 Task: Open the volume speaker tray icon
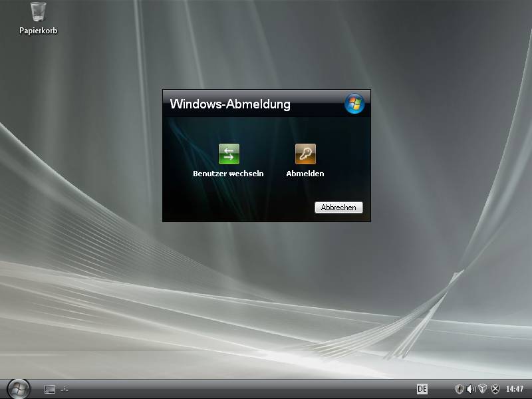tap(471, 389)
